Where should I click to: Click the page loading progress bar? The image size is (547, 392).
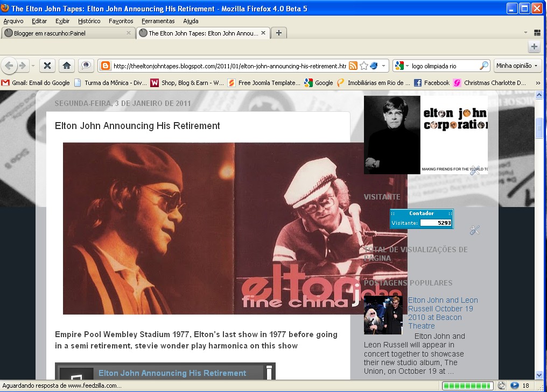(x=467, y=386)
